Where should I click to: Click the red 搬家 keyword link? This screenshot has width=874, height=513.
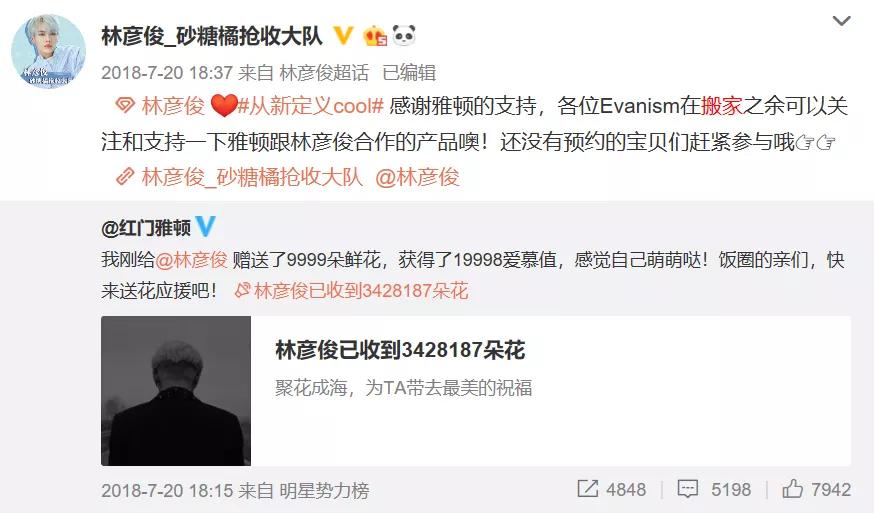coord(722,105)
